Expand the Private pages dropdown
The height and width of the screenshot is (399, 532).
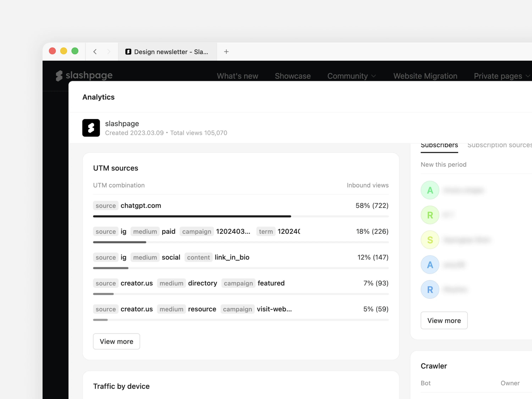[x=502, y=76]
